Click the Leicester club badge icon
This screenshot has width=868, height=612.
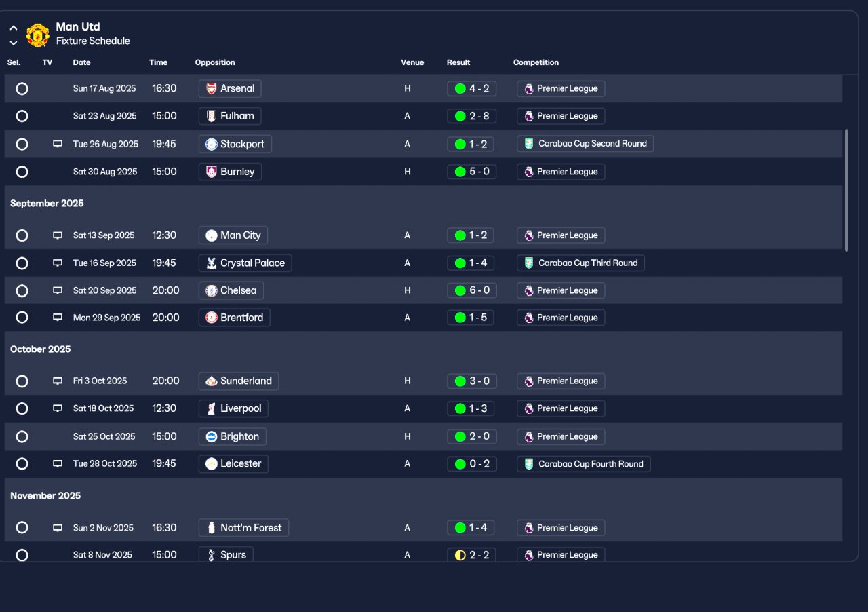[212, 463]
